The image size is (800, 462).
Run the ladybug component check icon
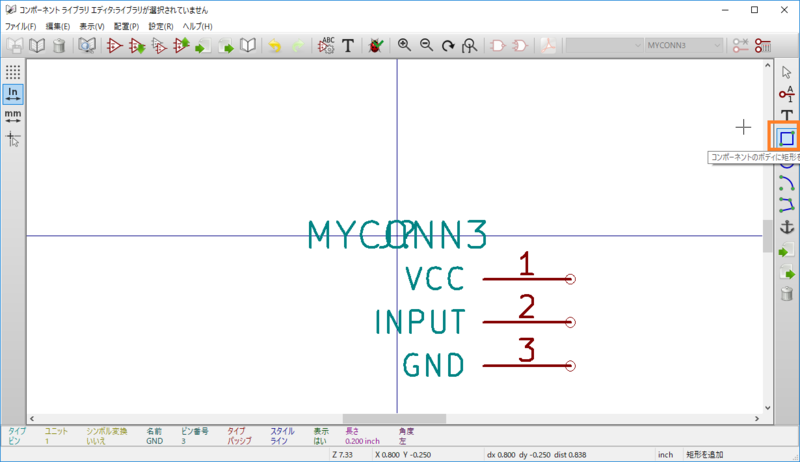tap(376, 46)
